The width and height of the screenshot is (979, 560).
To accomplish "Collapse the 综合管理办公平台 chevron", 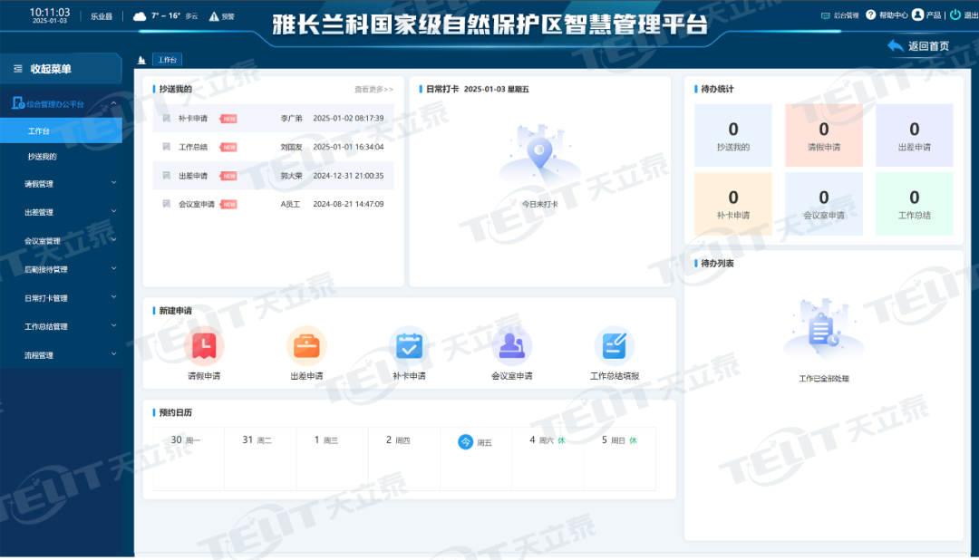I will pyautogui.click(x=113, y=103).
